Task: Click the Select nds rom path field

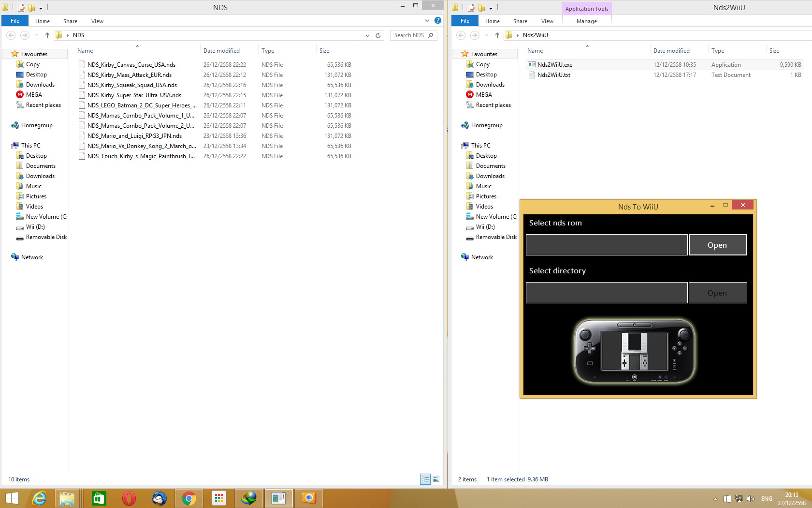Action: point(606,245)
